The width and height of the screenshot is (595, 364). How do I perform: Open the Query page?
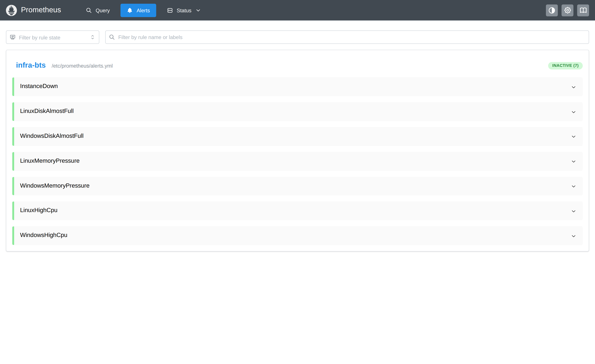coord(98,10)
